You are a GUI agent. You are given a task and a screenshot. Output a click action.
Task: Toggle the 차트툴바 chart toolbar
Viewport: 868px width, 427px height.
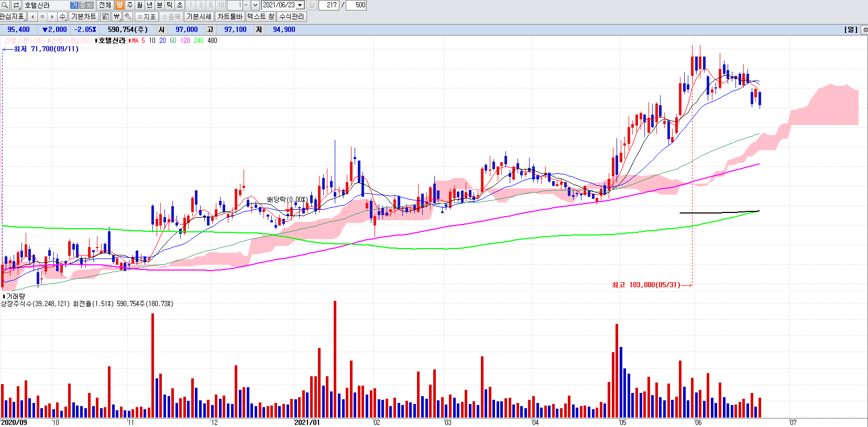coord(229,17)
